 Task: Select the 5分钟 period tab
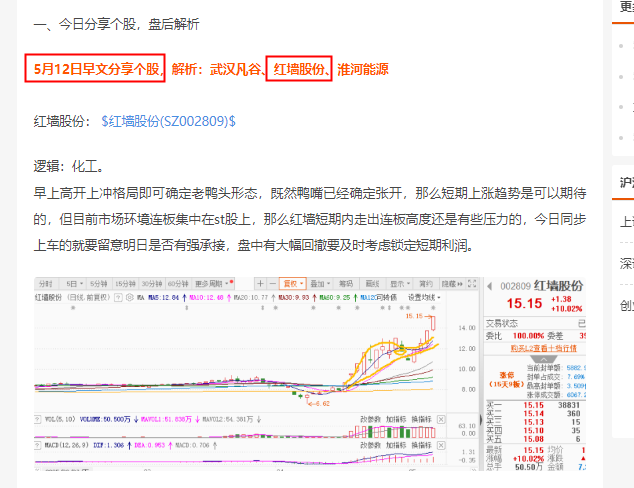98,284
